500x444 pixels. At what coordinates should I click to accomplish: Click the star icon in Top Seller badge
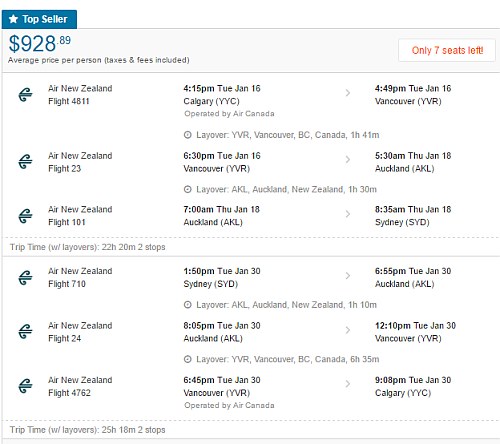tap(13, 19)
